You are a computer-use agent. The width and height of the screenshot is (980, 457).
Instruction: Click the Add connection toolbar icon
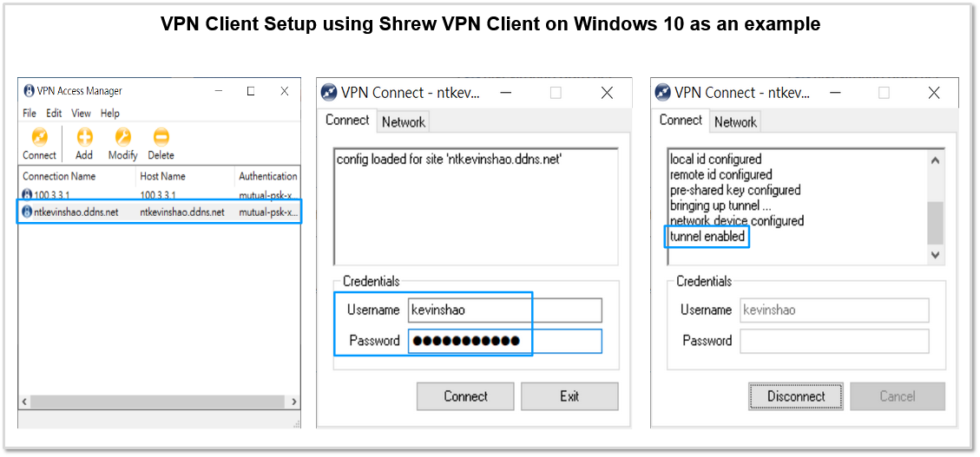pos(84,137)
